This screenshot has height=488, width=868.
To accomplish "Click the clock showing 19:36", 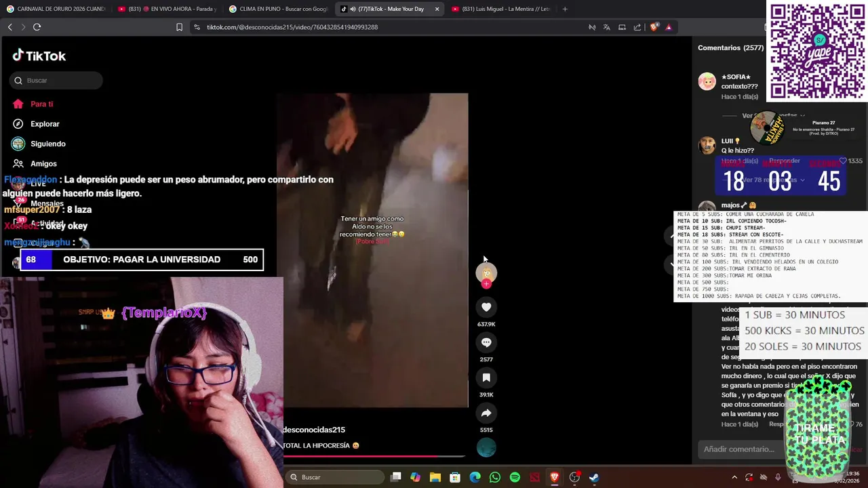I will tap(853, 474).
